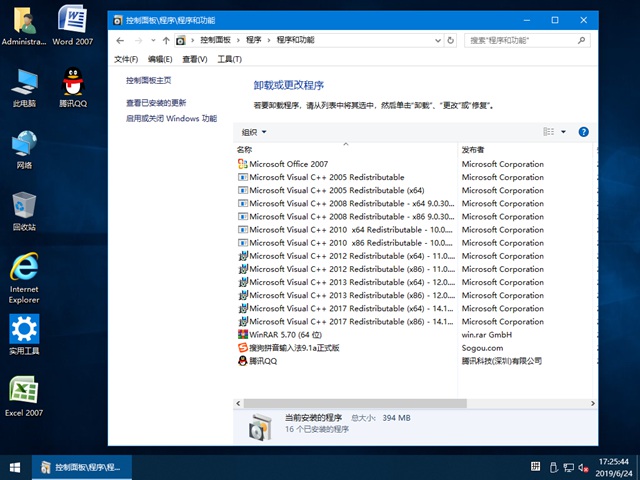
Task: Open Internet Explorer desktop icon
Action: point(24,276)
